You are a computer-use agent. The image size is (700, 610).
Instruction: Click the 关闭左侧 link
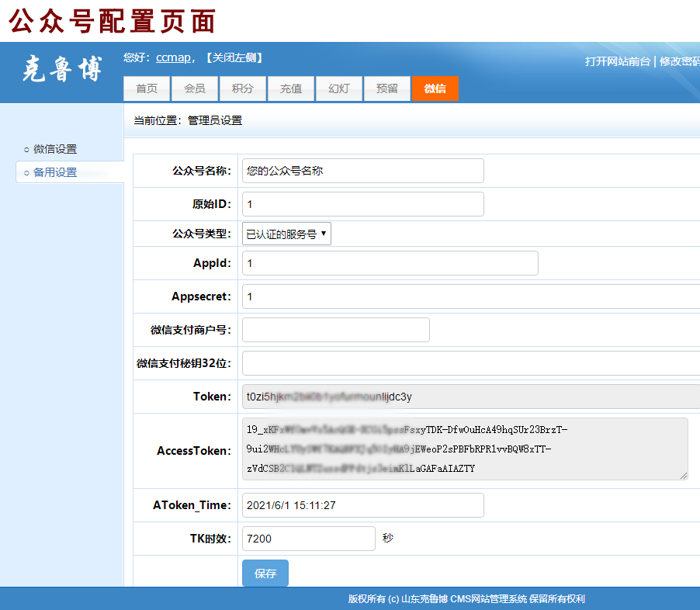pyautogui.click(x=235, y=57)
